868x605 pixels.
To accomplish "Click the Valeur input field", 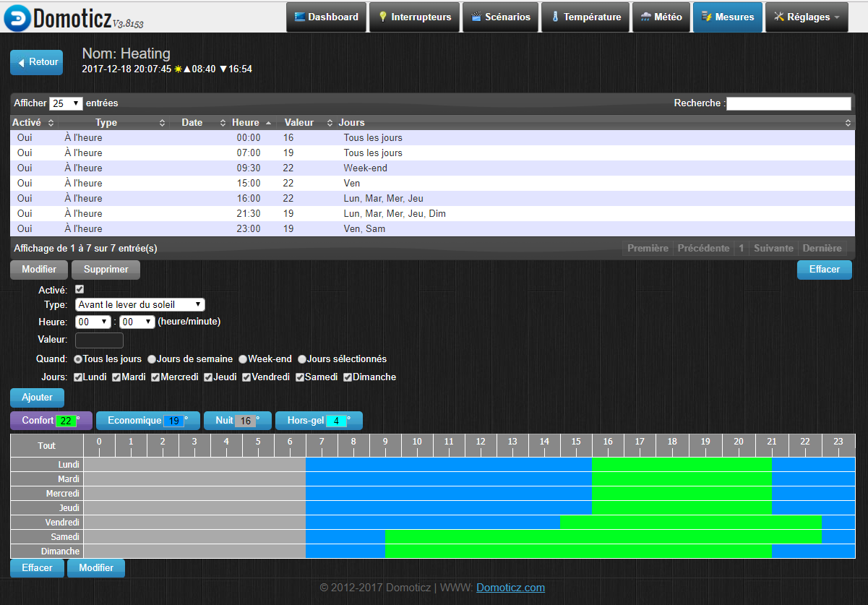I will tap(99, 340).
